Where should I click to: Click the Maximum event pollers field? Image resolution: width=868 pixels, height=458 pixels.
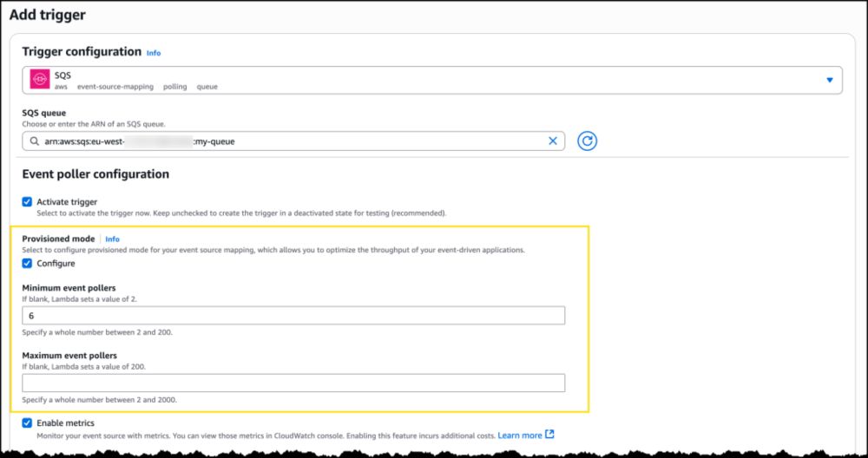pos(293,383)
